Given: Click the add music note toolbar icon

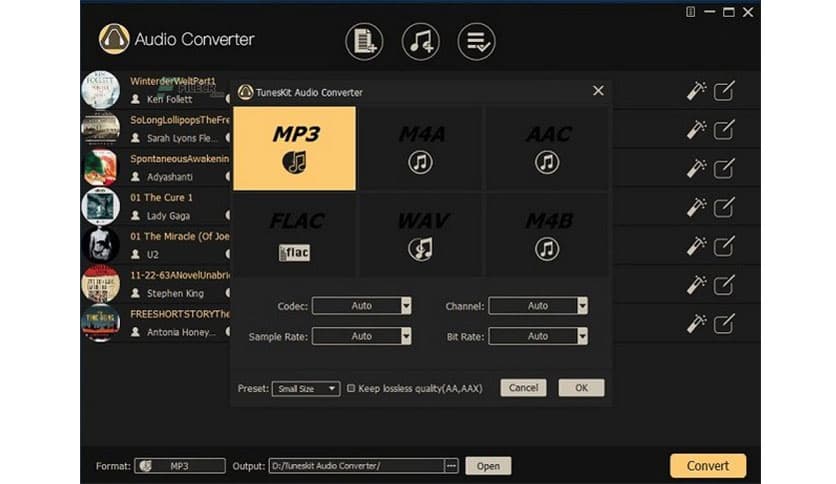Looking at the screenshot, I should 421,42.
